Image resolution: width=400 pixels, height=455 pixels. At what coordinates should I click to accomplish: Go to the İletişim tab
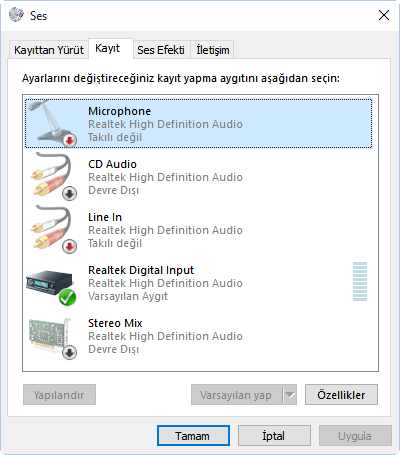[213, 50]
